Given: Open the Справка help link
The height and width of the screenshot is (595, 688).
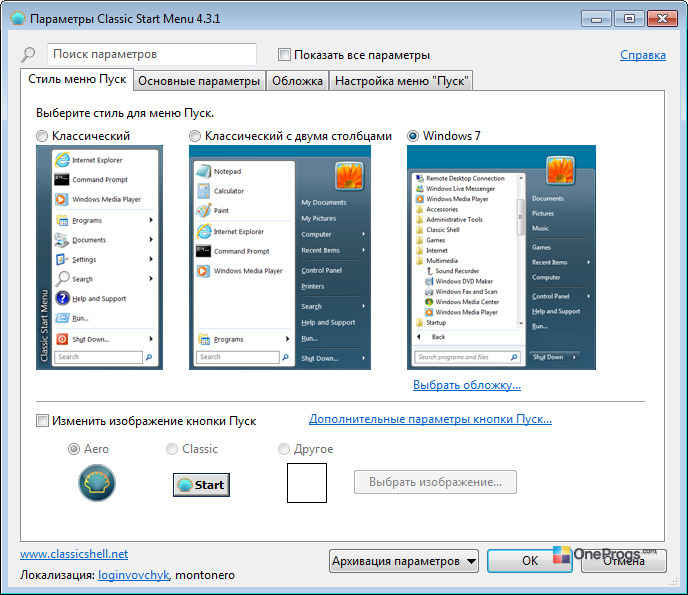Looking at the screenshot, I should [643, 55].
